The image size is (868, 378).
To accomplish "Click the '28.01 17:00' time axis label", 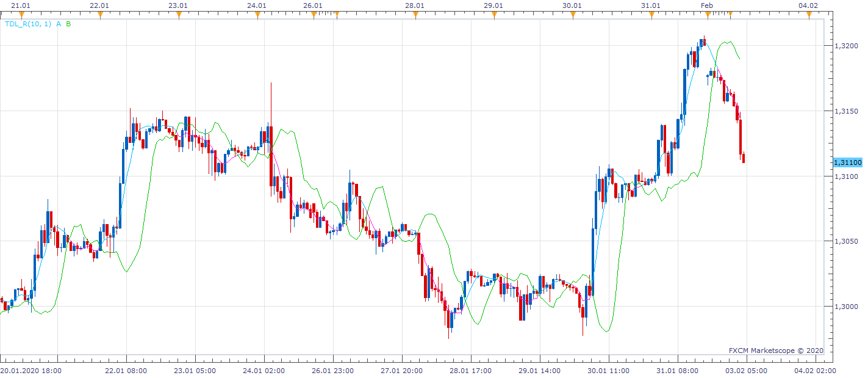I will pos(471,370).
